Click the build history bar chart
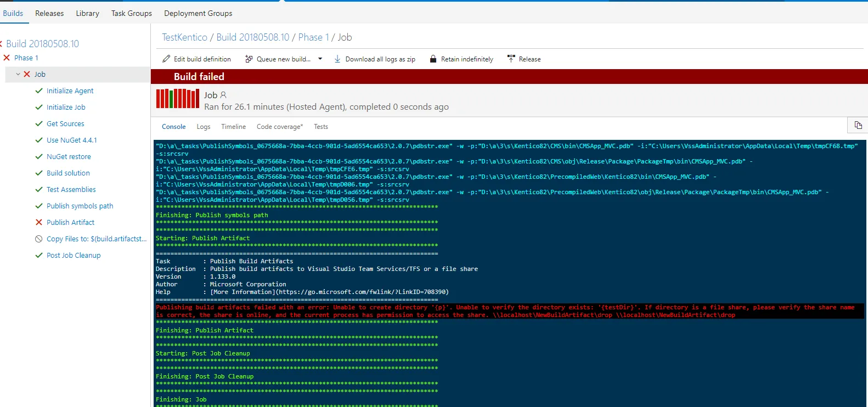 [177, 99]
